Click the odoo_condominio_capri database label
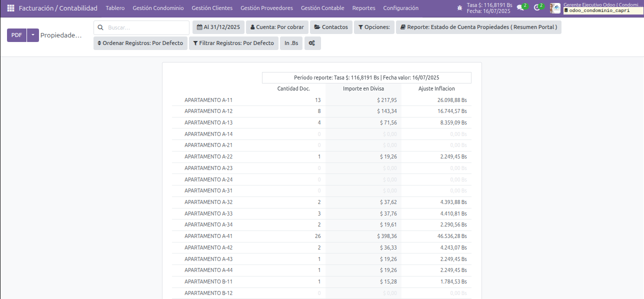Viewport: 644px width, 299px height. pos(602,10)
